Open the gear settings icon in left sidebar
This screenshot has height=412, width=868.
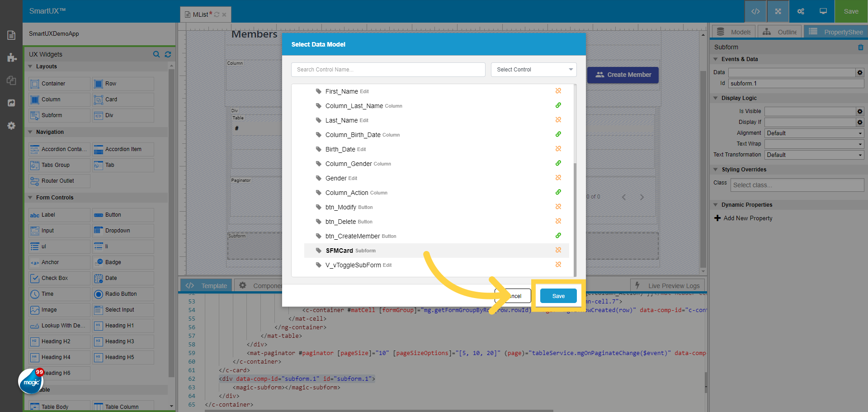[x=11, y=126]
